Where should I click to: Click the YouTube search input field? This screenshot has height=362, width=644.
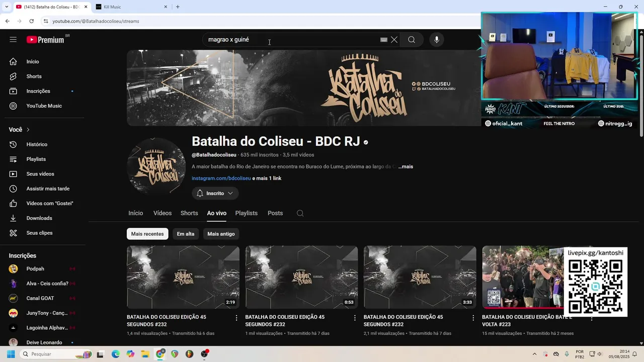pyautogui.click(x=292, y=40)
